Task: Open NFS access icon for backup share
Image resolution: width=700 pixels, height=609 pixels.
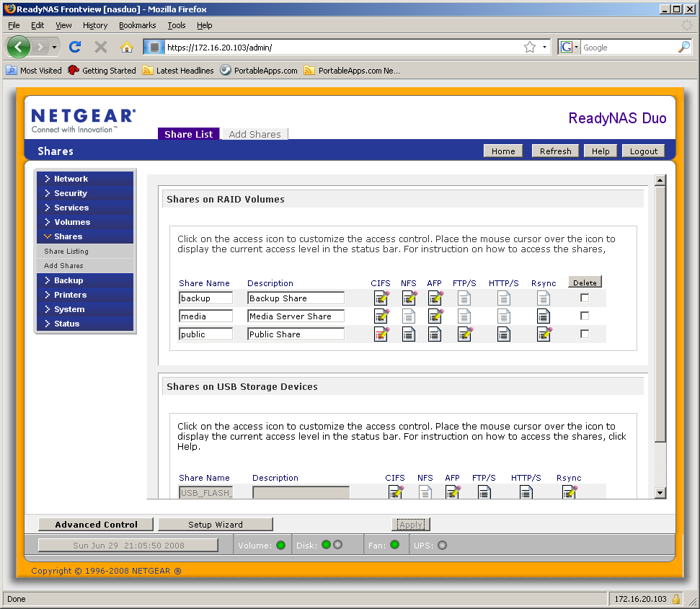Action: click(x=409, y=298)
